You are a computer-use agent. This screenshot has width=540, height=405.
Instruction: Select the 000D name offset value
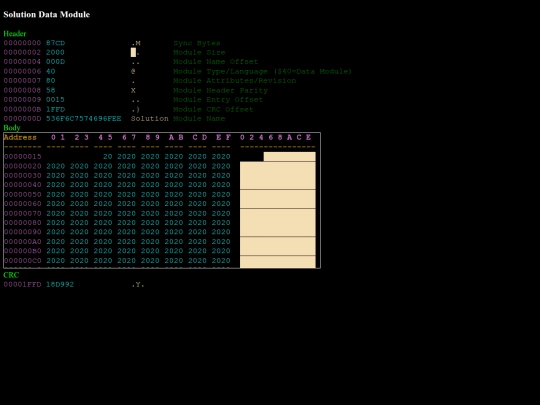pyautogui.click(x=55, y=62)
